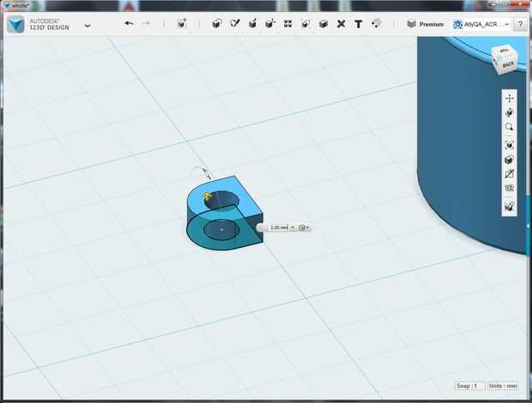Select the Zoom magnifier tool

[x=509, y=127]
